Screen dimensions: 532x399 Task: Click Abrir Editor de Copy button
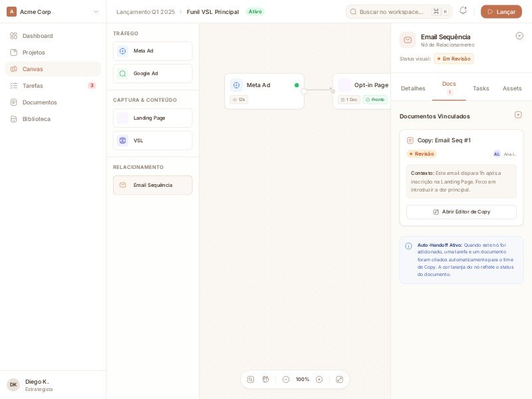461,211
